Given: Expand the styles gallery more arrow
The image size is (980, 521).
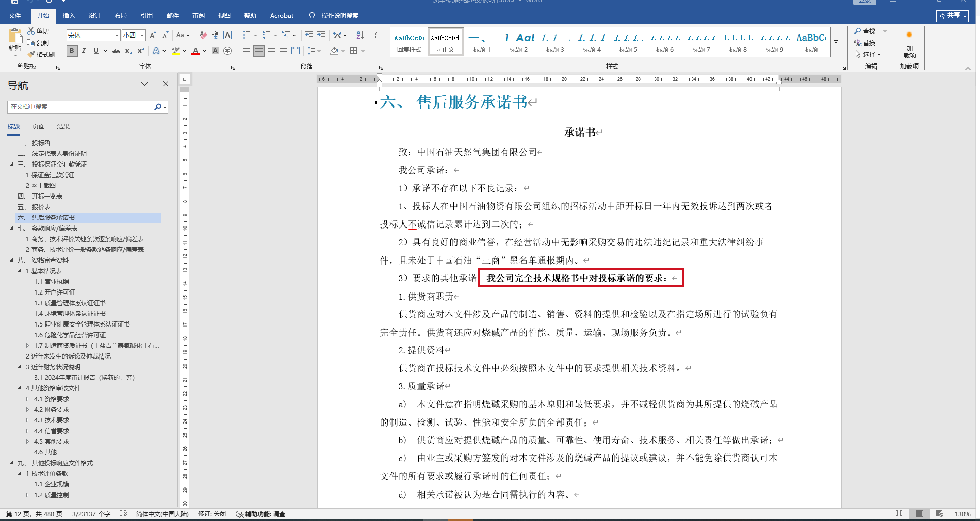Looking at the screenshot, I should (x=836, y=42).
